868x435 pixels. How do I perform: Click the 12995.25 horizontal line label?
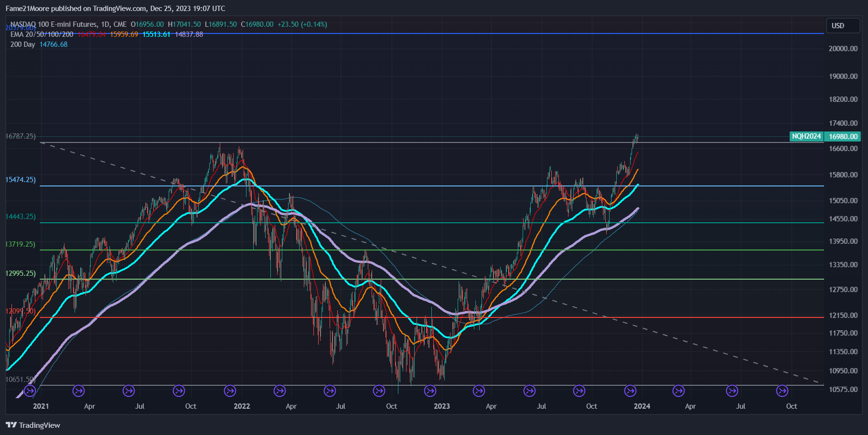(21, 273)
